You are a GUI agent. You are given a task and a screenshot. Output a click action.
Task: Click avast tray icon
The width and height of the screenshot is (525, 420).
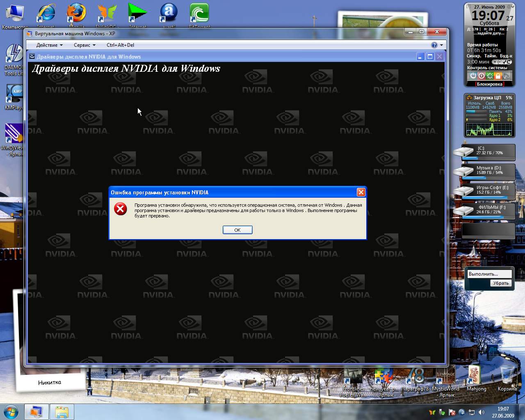click(x=462, y=412)
